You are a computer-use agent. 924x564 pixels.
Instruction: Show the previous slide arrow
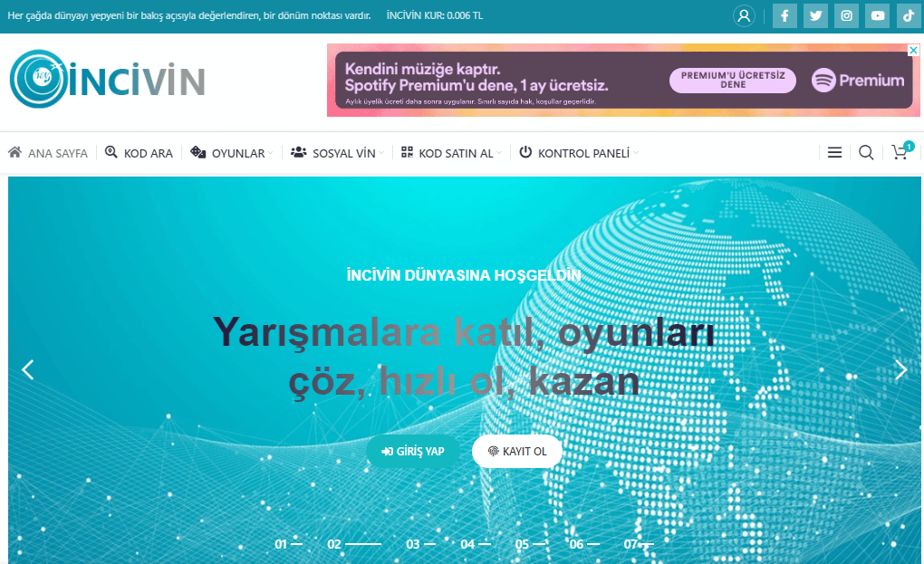(28, 369)
